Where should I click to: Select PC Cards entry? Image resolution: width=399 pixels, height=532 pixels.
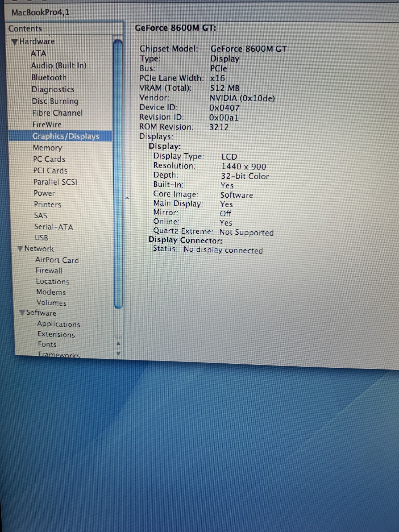tap(49, 159)
